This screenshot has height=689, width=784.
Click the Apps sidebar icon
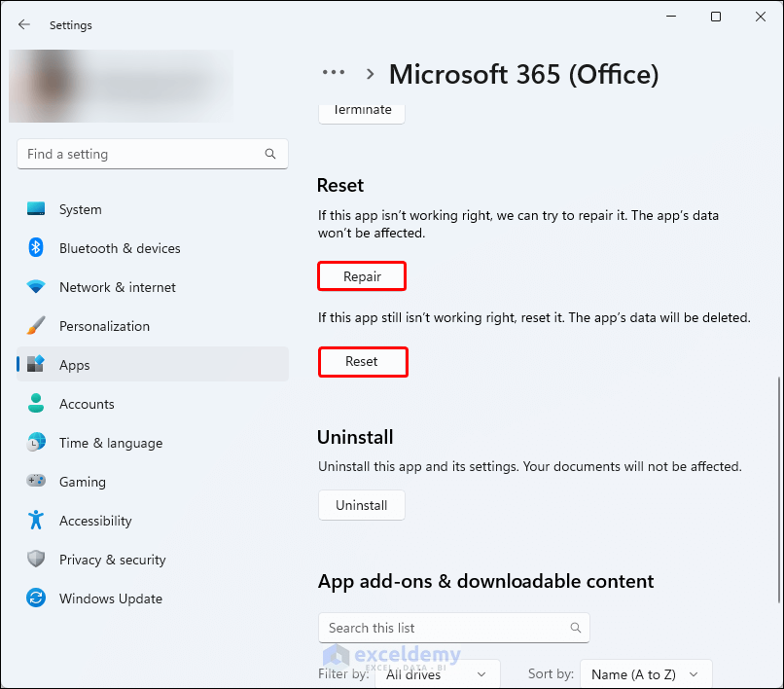pyautogui.click(x=36, y=364)
